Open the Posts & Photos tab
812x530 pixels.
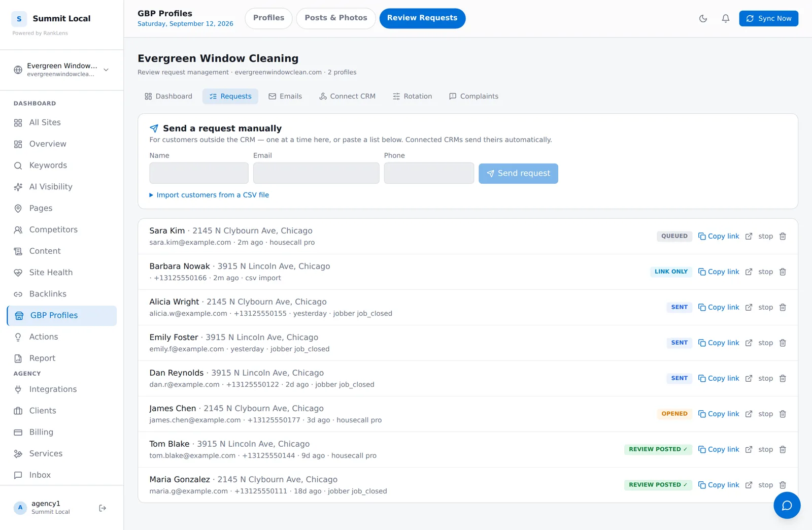336,18
